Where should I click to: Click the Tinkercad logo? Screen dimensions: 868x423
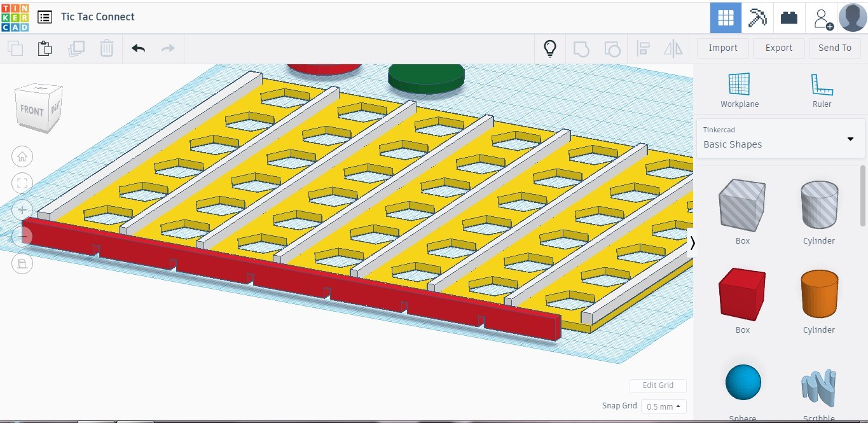tap(15, 17)
